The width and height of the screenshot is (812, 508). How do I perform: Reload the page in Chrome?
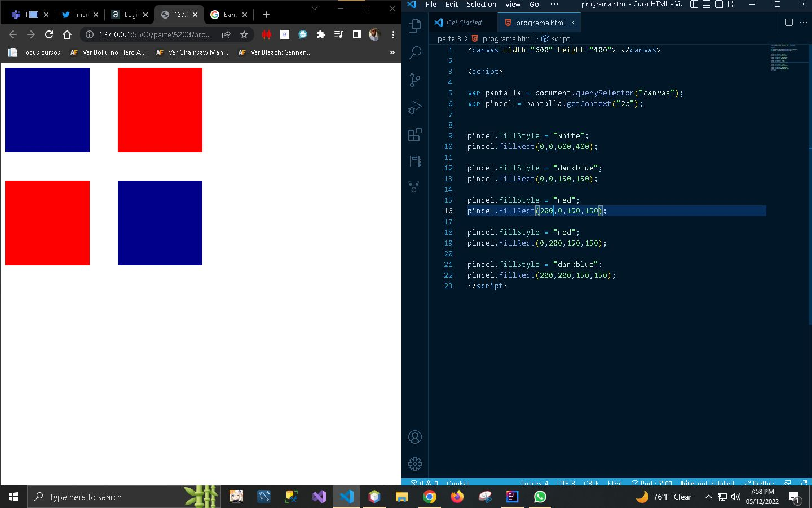(x=49, y=34)
